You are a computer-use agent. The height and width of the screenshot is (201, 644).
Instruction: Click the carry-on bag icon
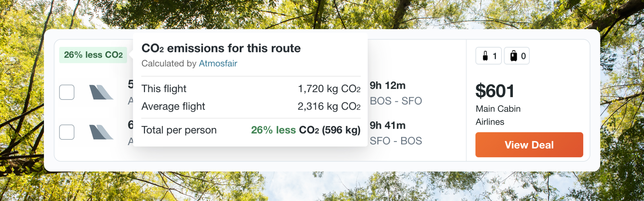point(485,56)
